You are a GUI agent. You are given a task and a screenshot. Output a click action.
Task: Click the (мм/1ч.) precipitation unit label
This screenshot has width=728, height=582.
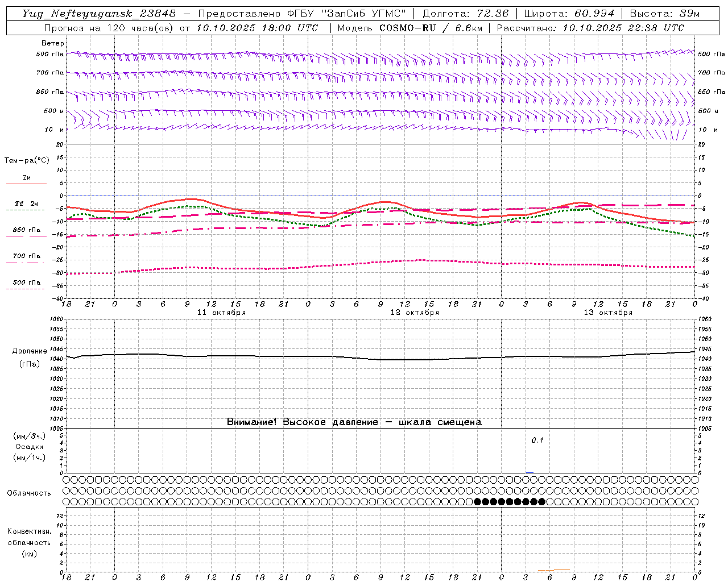point(30,458)
